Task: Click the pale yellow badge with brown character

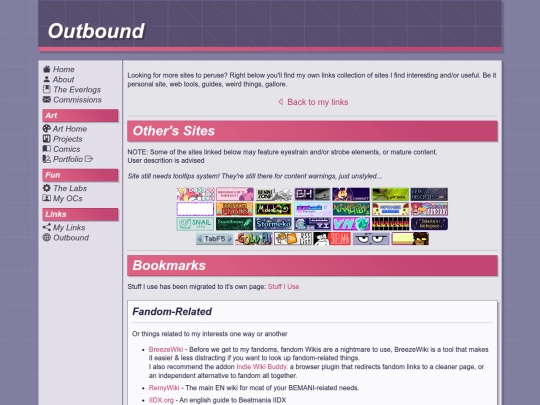Action: pyautogui.click(x=410, y=239)
